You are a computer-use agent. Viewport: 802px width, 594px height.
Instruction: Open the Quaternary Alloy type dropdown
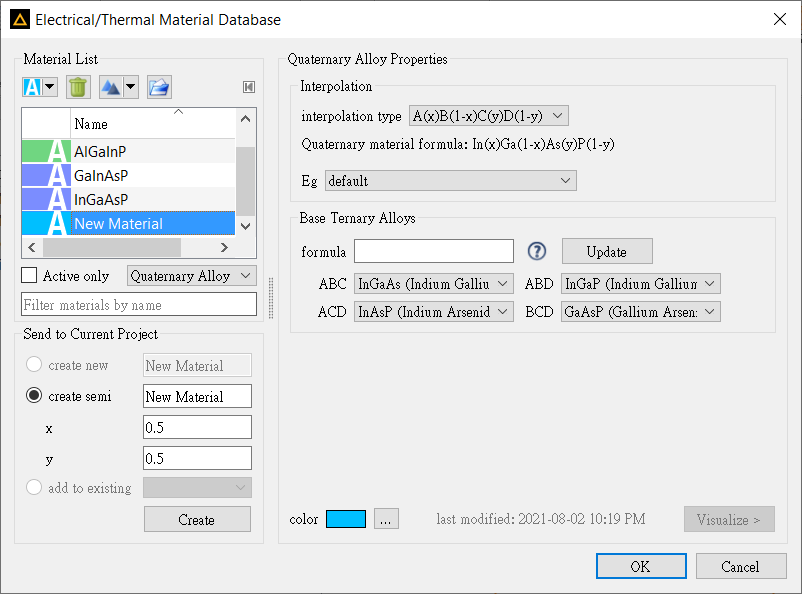pos(192,276)
